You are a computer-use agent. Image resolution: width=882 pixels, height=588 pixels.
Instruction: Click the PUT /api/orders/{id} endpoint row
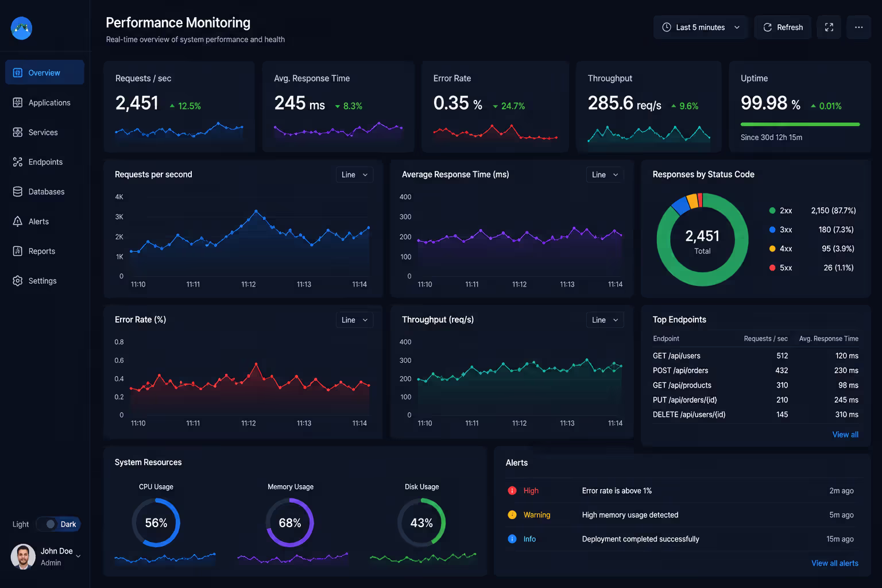(756, 400)
